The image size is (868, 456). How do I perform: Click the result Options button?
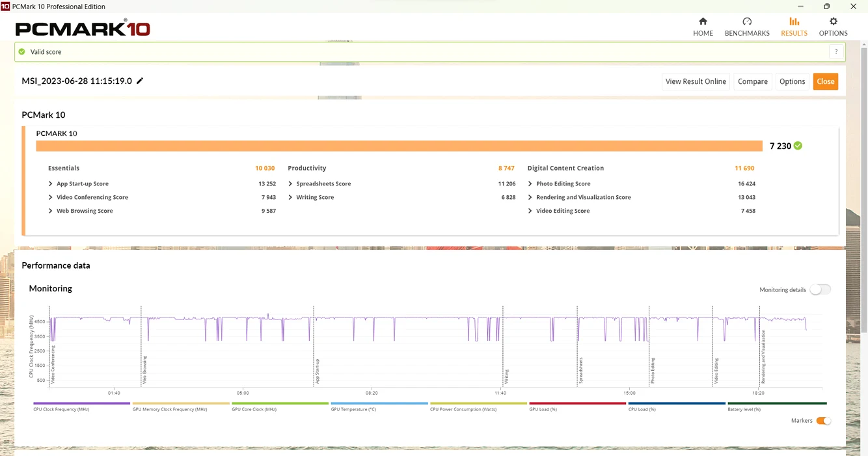click(792, 81)
